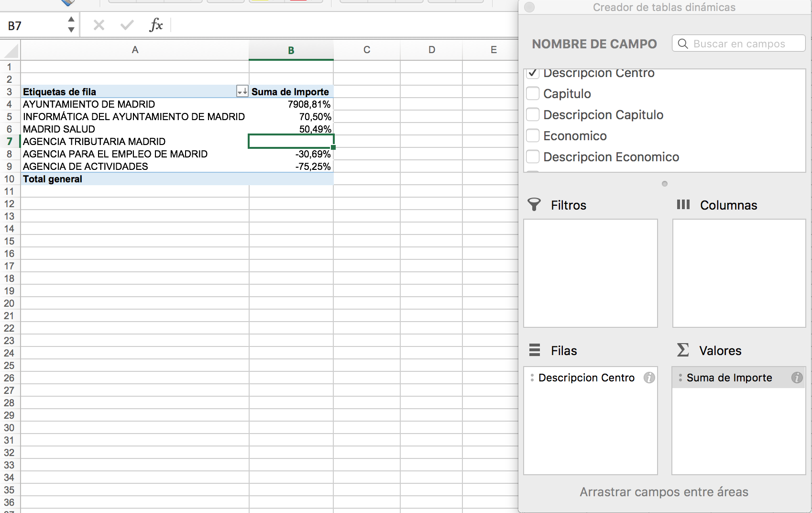
Task: Select cell AGENCIA DE ACTIVIDADES
Action: (x=135, y=167)
